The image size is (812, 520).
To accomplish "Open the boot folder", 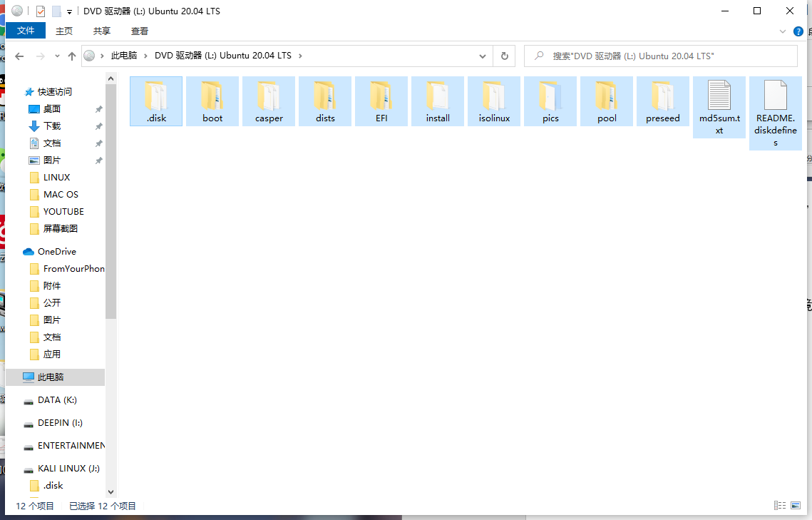I will click(x=212, y=101).
